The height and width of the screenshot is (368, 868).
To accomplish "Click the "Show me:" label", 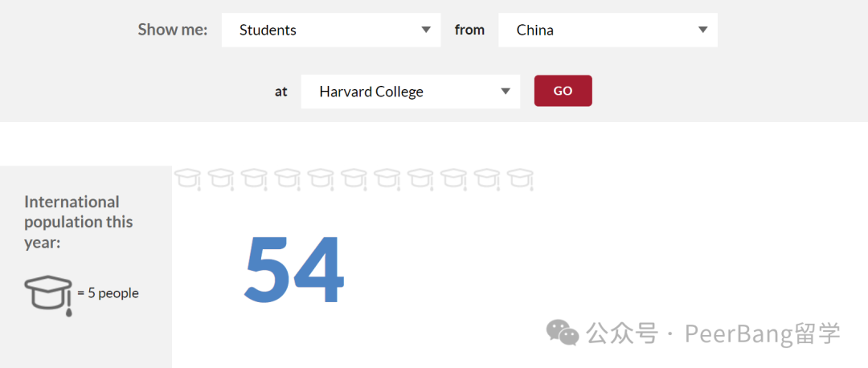I will pyautogui.click(x=173, y=30).
